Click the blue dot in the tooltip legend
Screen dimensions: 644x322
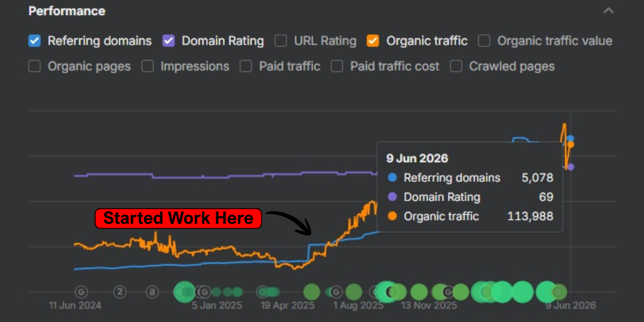coord(392,178)
